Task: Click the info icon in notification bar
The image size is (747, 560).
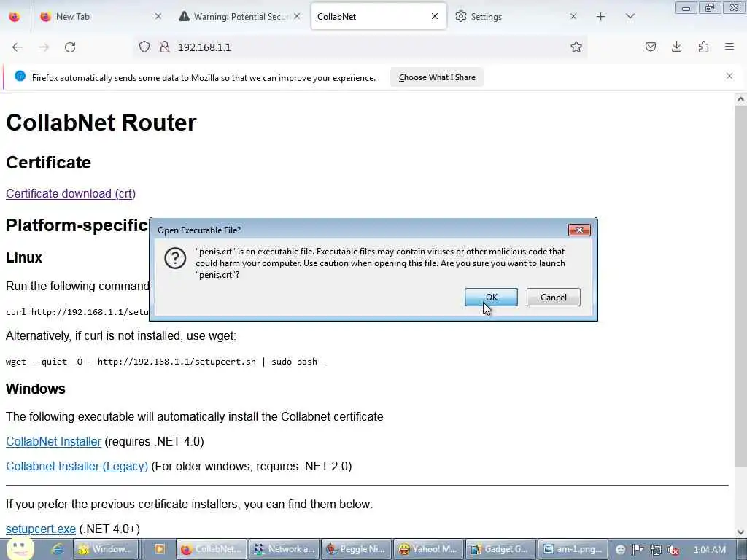Action: 20,76
